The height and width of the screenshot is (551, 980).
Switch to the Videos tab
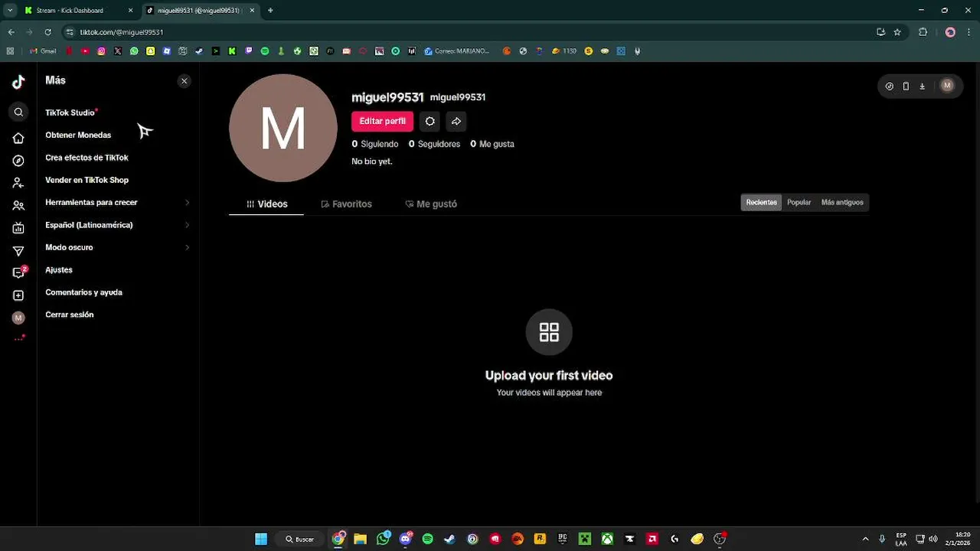266,204
